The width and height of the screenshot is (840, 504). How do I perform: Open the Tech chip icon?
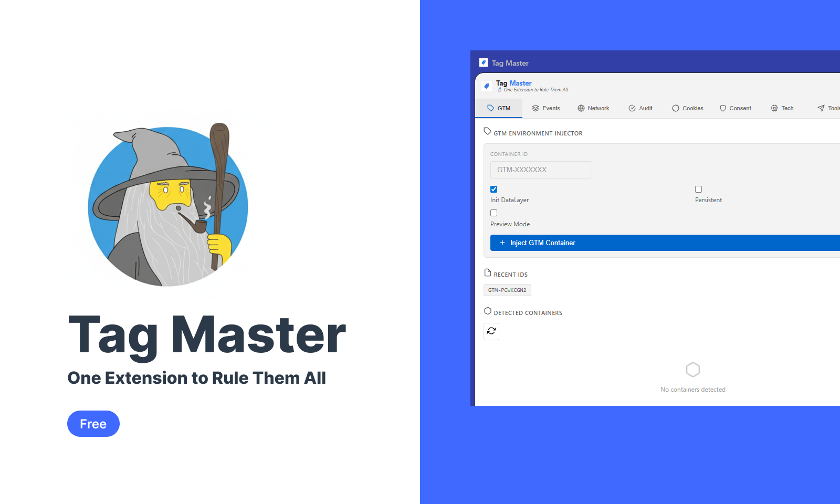click(775, 108)
